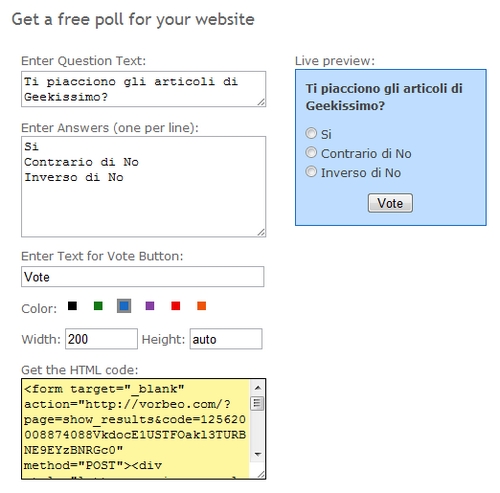The width and height of the screenshot is (500, 493).
Task: Select the green color swatch
Action: [x=98, y=306]
